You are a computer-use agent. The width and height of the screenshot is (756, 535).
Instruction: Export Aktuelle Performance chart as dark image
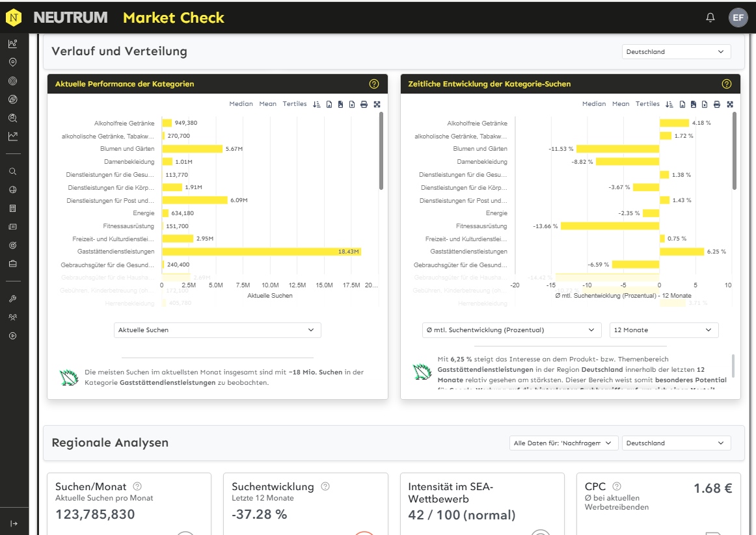pos(340,104)
